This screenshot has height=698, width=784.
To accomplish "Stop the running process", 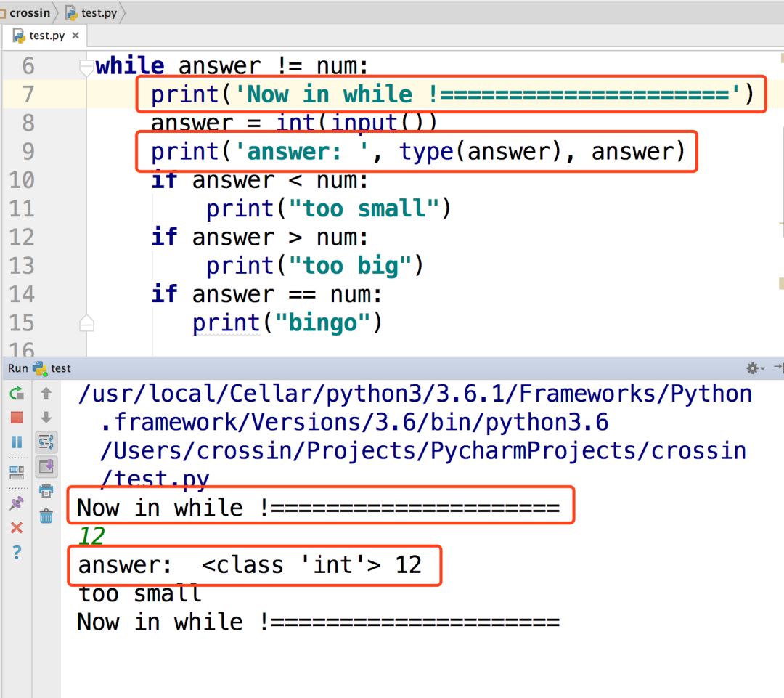I will point(17,418).
